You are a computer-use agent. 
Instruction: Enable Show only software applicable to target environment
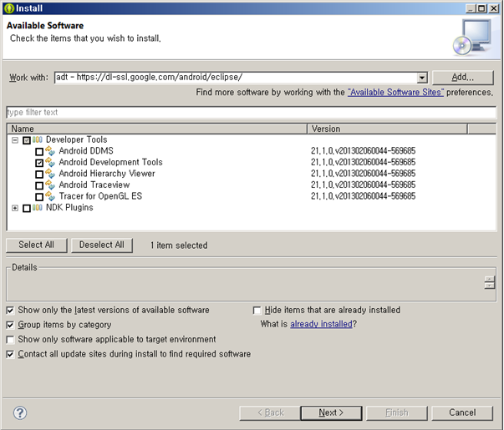pyautogui.click(x=10, y=340)
